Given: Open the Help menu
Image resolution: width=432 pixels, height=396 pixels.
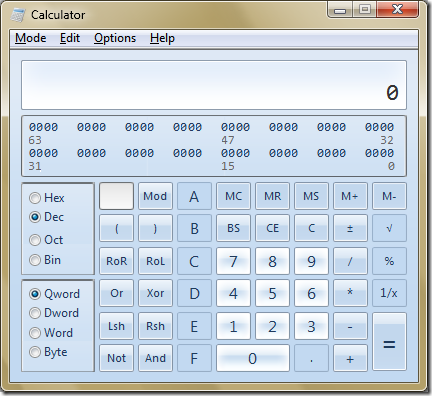Looking at the screenshot, I should 162,38.
